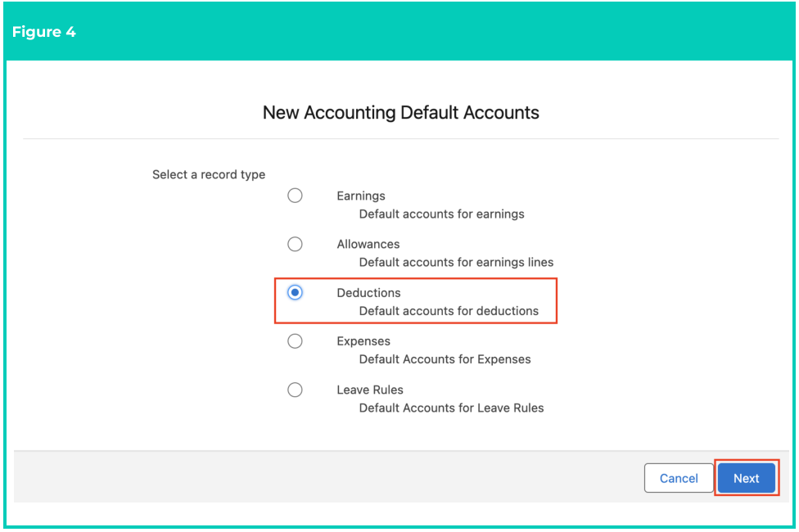Click the 'Expenses' label

pyautogui.click(x=363, y=341)
